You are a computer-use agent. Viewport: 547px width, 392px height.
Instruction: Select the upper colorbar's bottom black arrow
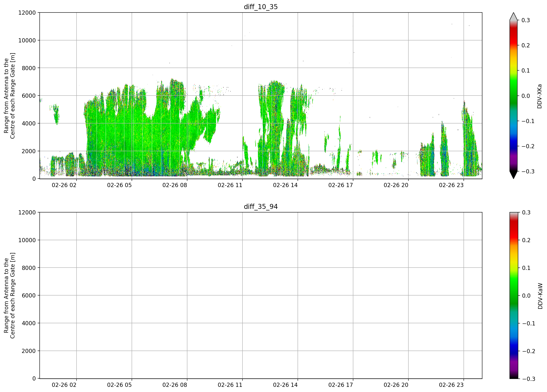pos(513,175)
